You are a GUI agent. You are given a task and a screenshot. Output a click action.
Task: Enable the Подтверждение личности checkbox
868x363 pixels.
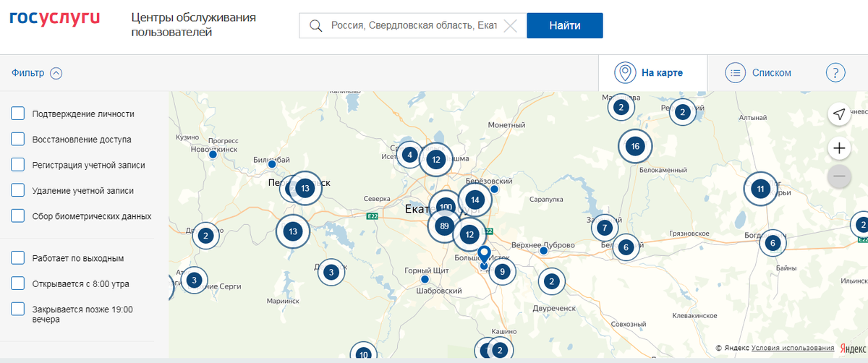click(18, 114)
